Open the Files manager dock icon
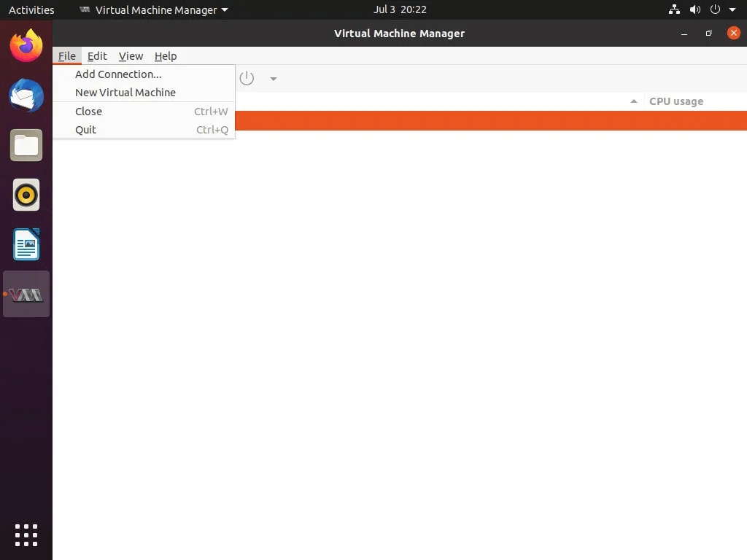 pos(26,145)
